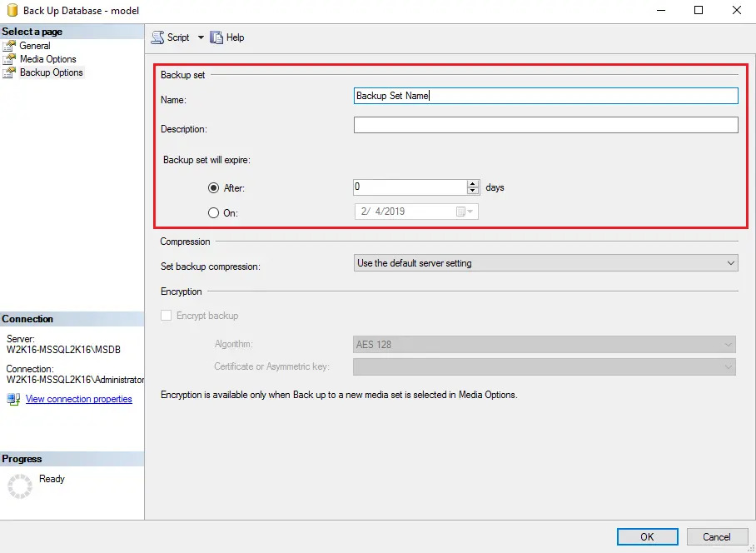756x553 pixels.
Task: Click the window icon in title bar
Action: 12,11
